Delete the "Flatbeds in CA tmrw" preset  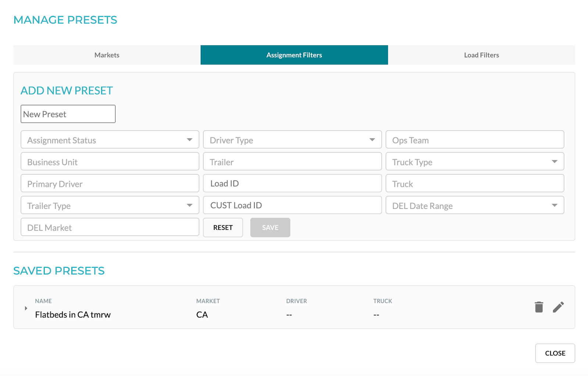tap(539, 307)
